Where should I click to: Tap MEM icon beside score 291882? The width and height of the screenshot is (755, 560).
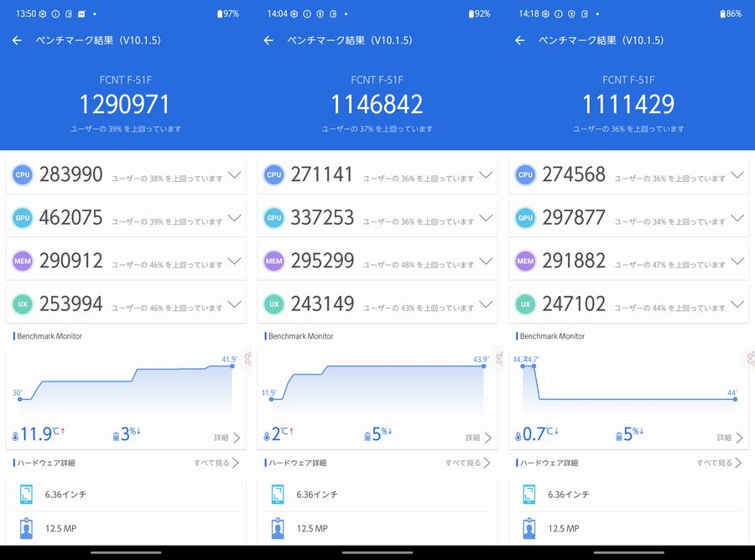tap(525, 261)
